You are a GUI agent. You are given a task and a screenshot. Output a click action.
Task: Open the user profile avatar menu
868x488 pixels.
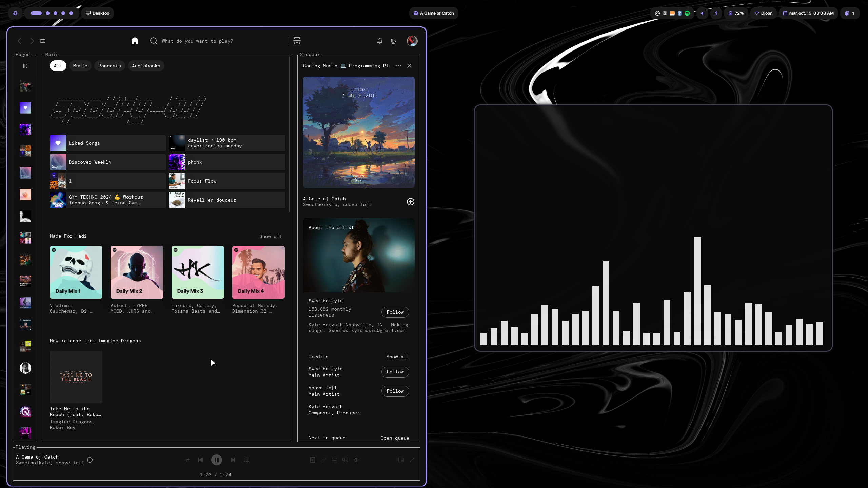[x=412, y=41]
